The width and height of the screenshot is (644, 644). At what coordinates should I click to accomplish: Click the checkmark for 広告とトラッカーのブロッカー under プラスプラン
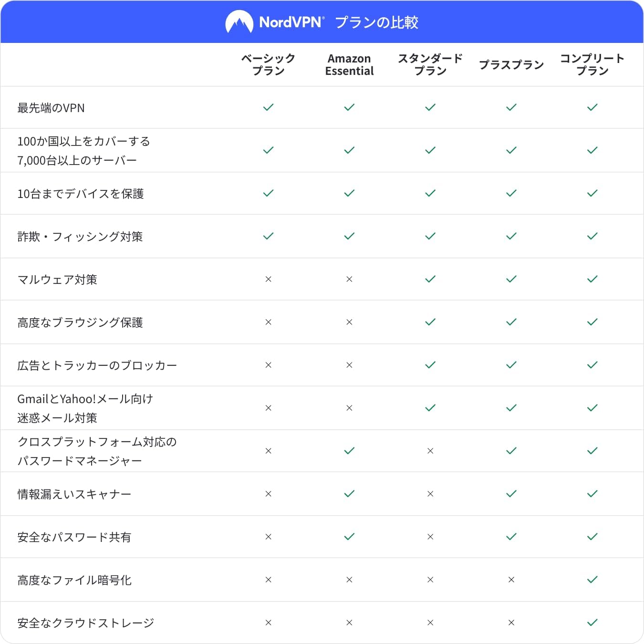point(511,365)
